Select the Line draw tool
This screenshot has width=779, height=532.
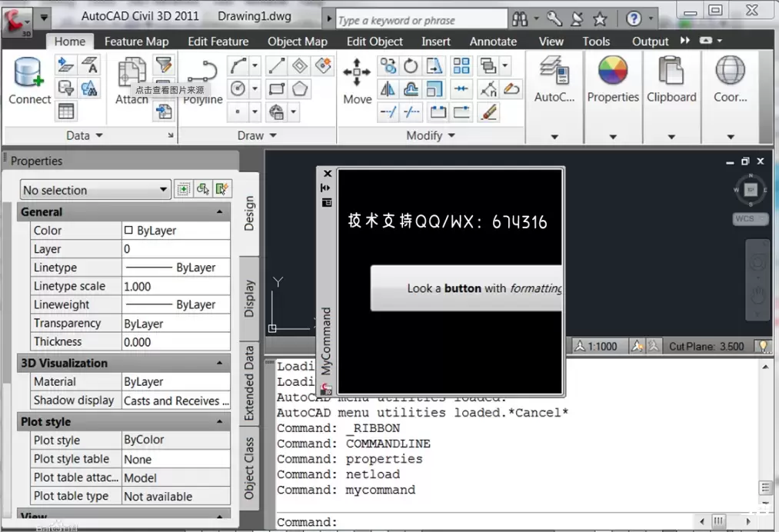[x=276, y=65]
